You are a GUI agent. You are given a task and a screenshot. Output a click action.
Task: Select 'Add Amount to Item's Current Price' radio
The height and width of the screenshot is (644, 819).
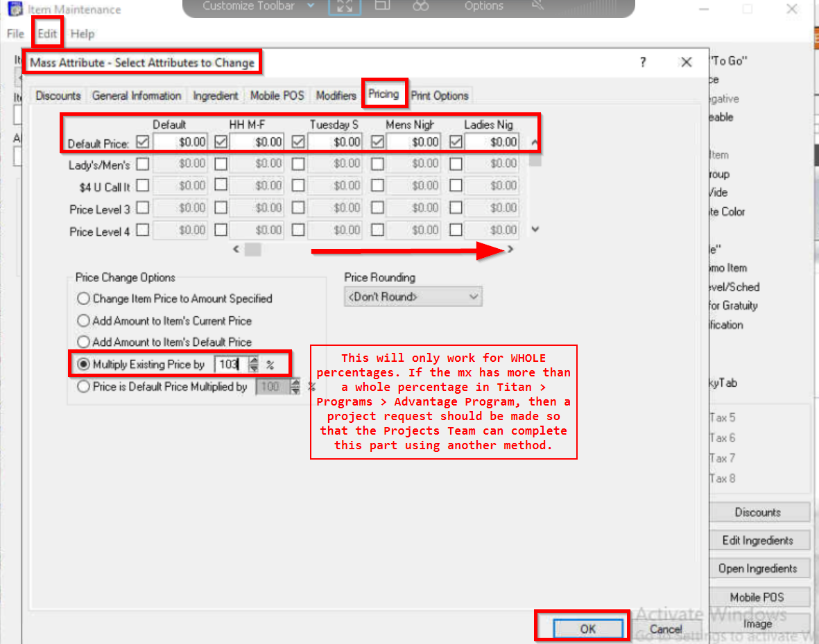point(84,321)
